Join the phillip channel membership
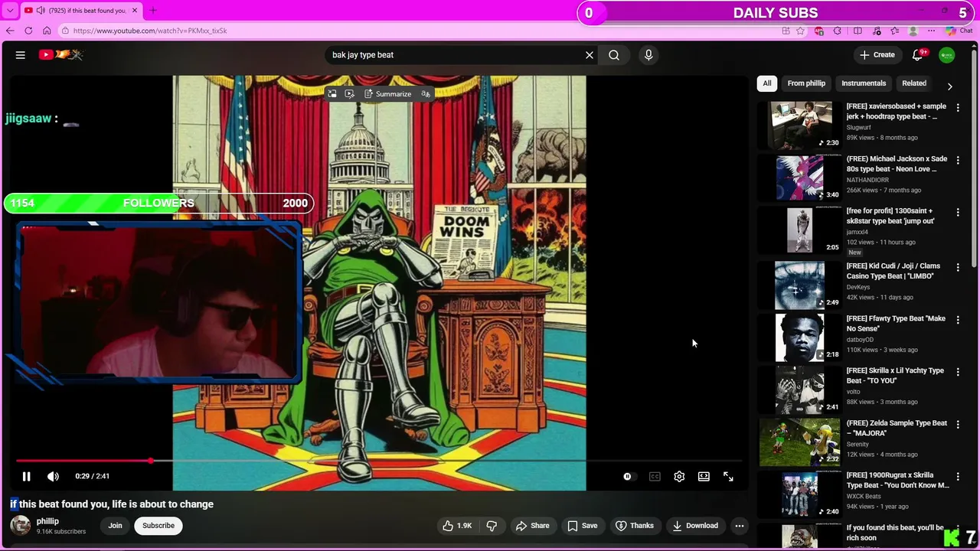 (x=115, y=526)
